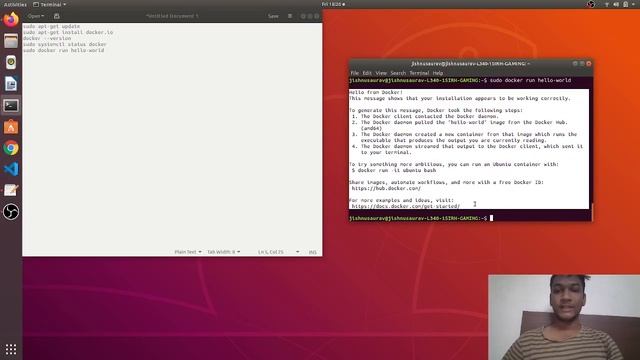Viewport: 640px width, 360px height.
Task: Launch Rhythmbox from the dock
Action: coord(11,62)
